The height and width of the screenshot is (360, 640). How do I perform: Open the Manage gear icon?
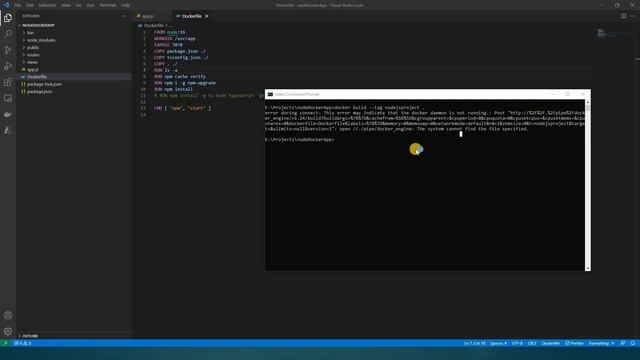click(x=8, y=331)
